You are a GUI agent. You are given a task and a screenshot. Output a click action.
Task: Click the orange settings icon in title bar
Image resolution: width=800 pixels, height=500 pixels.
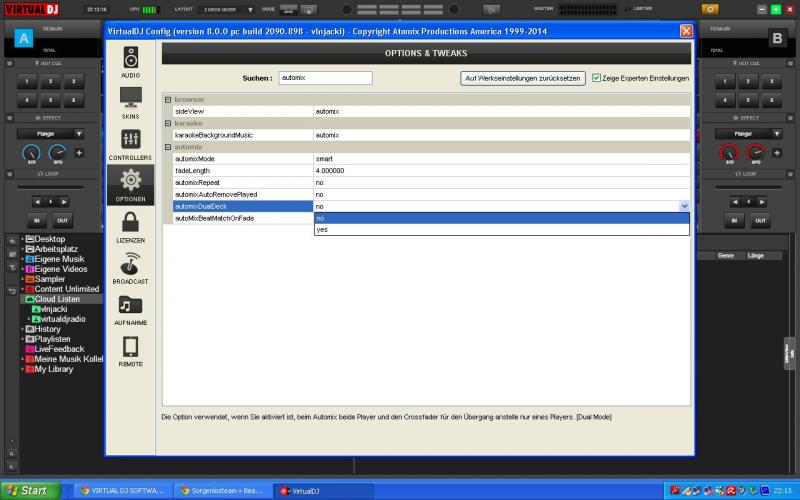[710, 9]
